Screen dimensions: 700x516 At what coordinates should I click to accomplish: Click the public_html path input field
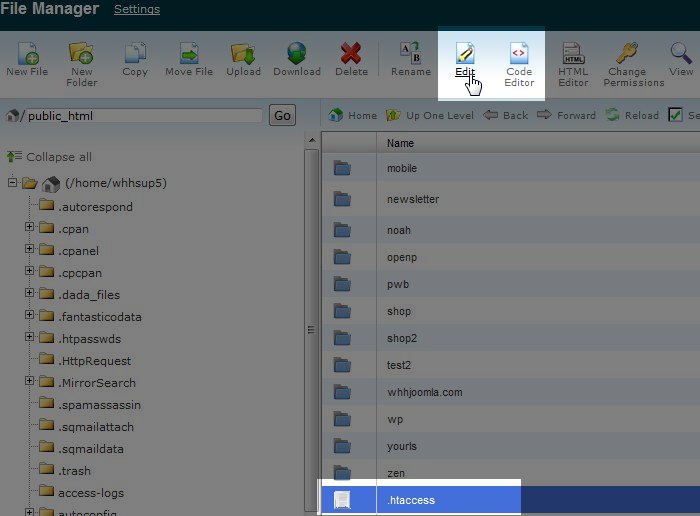coord(143,116)
